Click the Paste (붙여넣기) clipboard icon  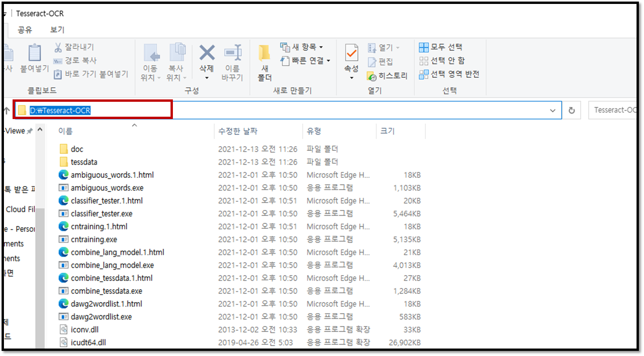pyautogui.click(x=35, y=53)
